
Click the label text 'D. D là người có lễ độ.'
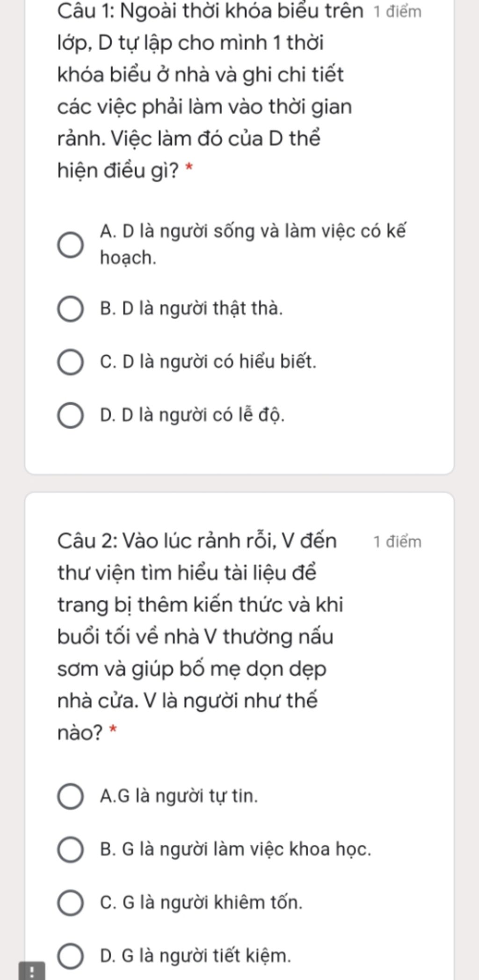click(192, 415)
